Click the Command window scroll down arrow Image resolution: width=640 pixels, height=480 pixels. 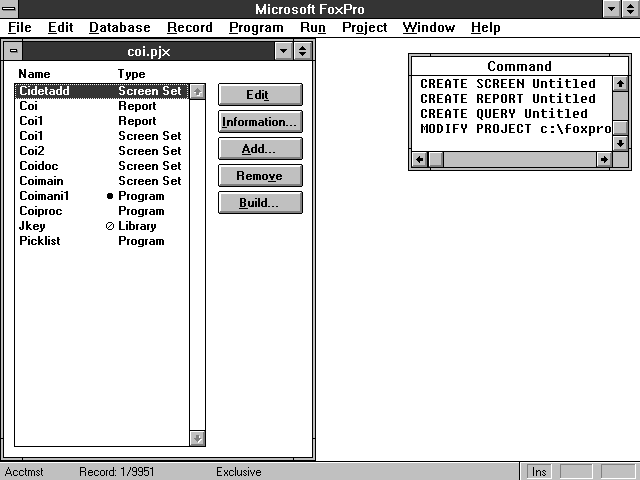[x=621, y=143]
